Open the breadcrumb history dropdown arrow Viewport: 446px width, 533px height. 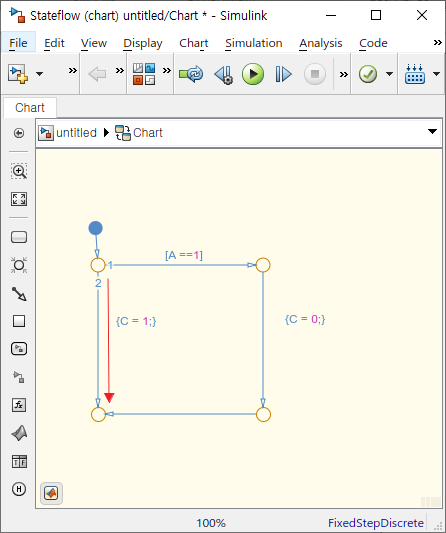tap(432, 132)
